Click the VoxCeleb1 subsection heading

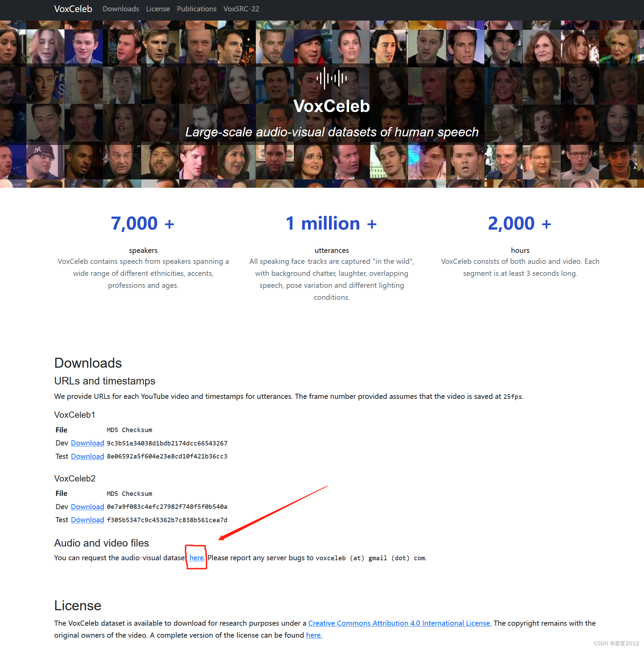pos(75,415)
